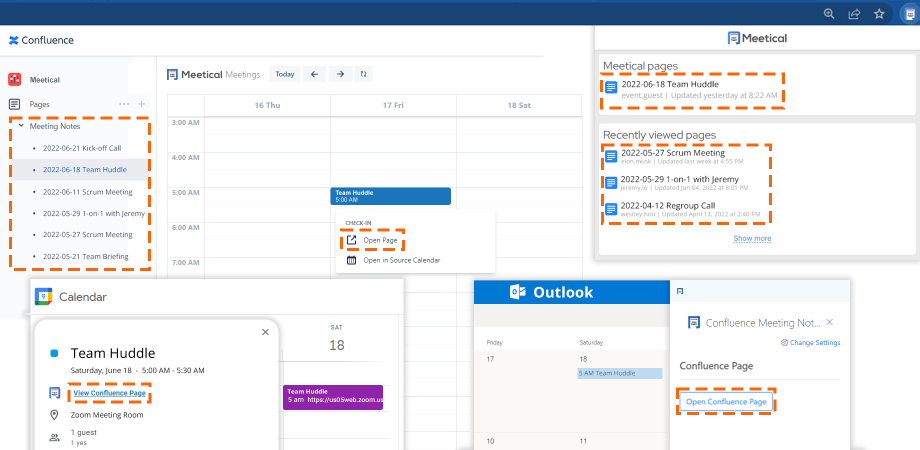
Task: Close the Confluence Meeting Notes pane
Action: (x=830, y=322)
